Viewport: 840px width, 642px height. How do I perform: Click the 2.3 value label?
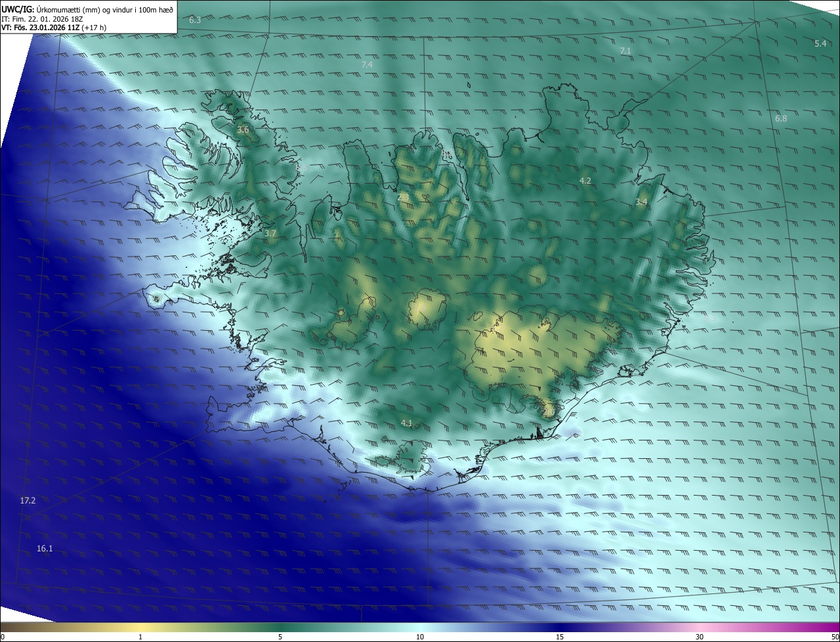coord(403,197)
